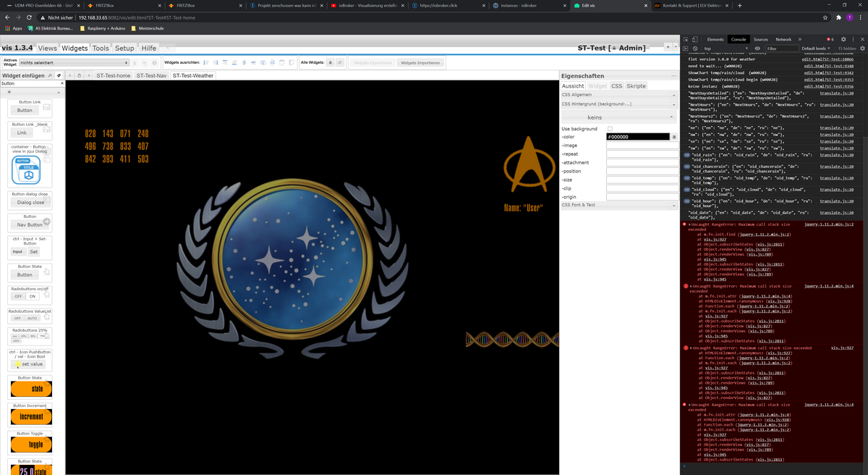Toggle the device toolbar icon in DevTools
This screenshot has width=868, height=475.
(x=695, y=39)
